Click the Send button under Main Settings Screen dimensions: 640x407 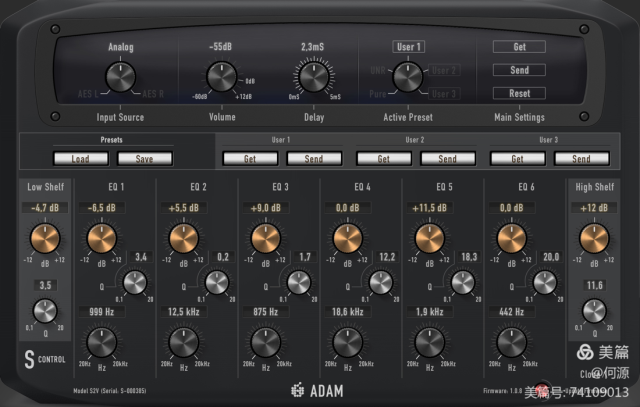(519, 71)
